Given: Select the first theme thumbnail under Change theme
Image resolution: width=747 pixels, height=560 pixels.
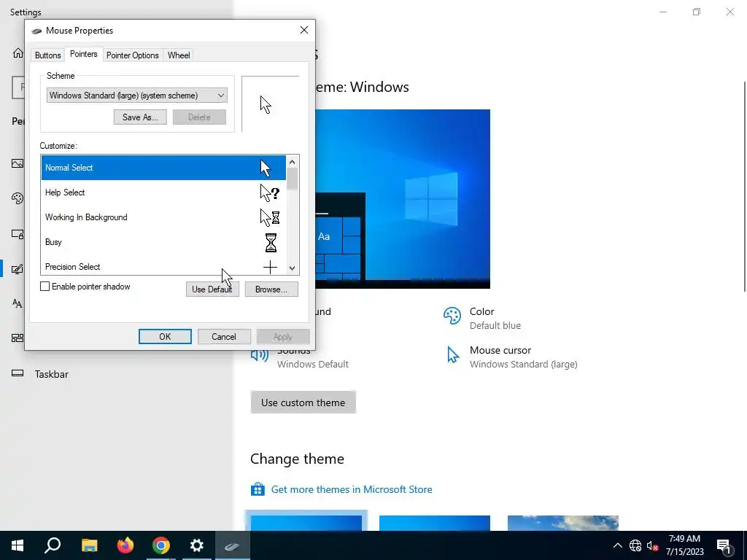Looking at the screenshot, I should 306,522.
